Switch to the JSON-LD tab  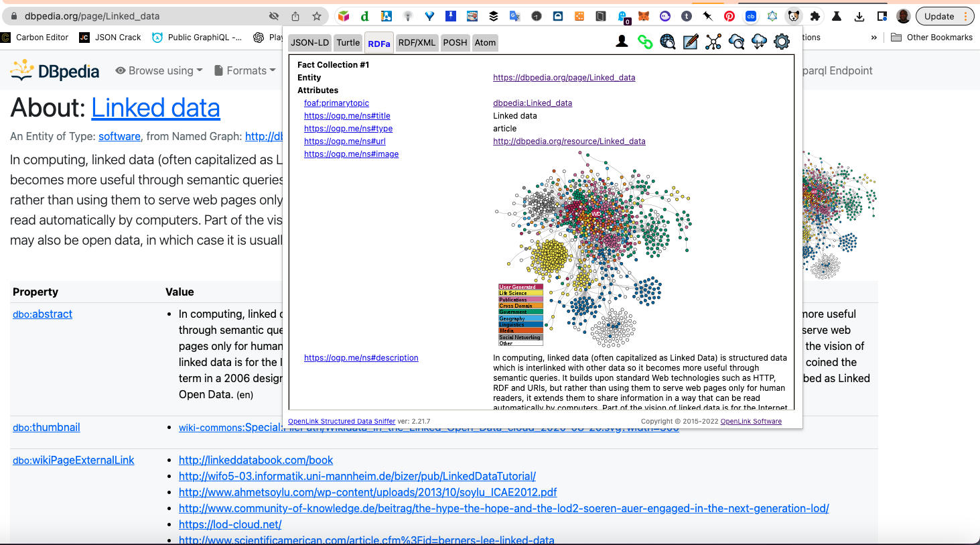point(309,42)
